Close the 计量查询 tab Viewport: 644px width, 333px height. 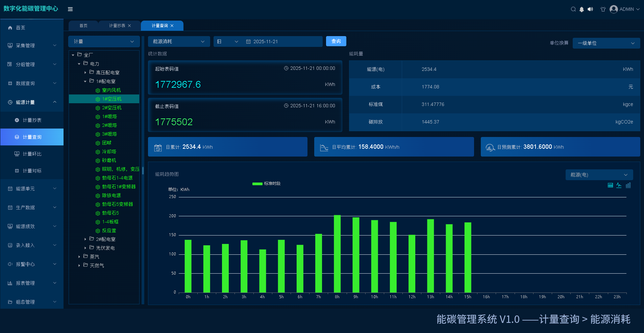[x=172, y=26]
